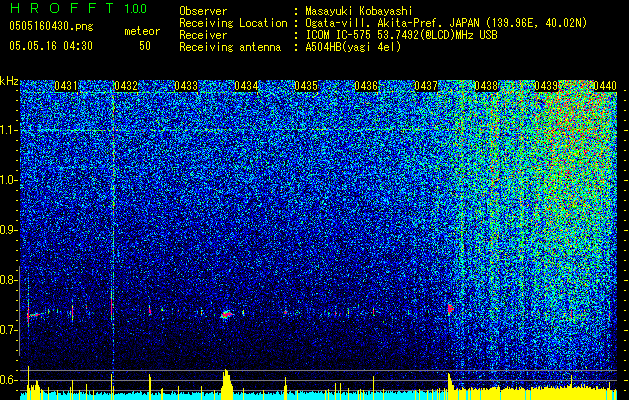
Task: Click the 0436 time marker
Action: click(x=366, y=86)
